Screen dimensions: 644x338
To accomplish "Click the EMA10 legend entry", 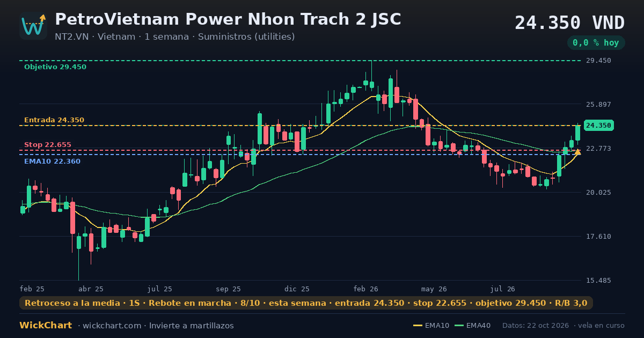I will click(431, 326).
